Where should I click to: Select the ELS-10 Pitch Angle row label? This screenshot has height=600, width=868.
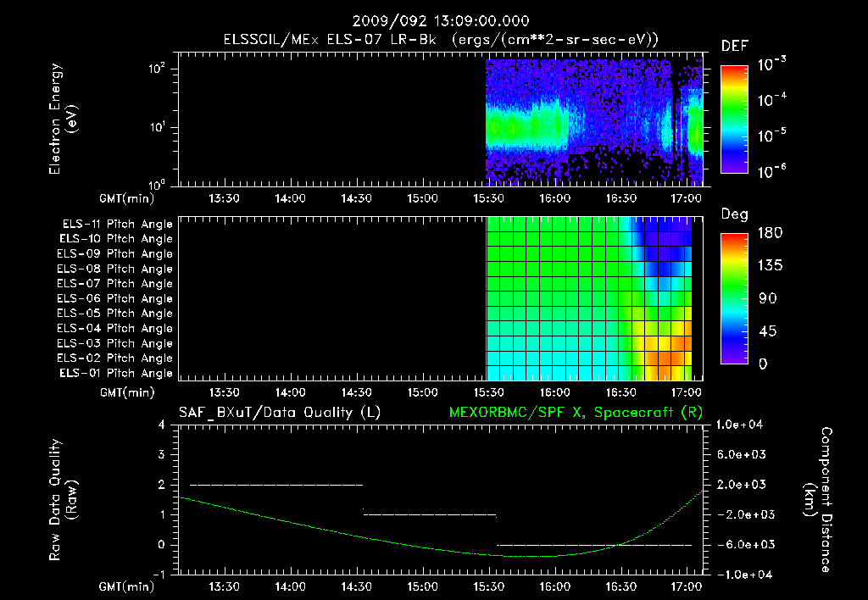(116, 239)
